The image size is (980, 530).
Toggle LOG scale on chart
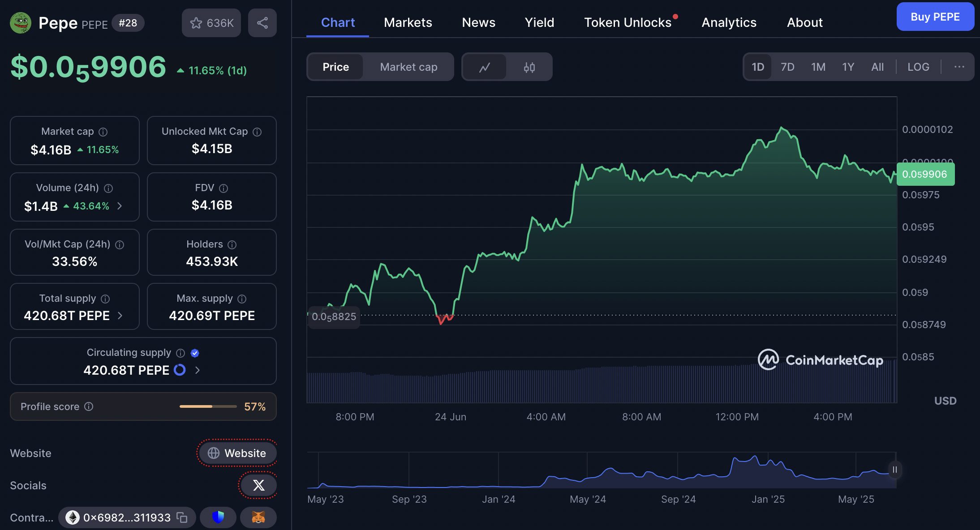click(x=918, y=67)
